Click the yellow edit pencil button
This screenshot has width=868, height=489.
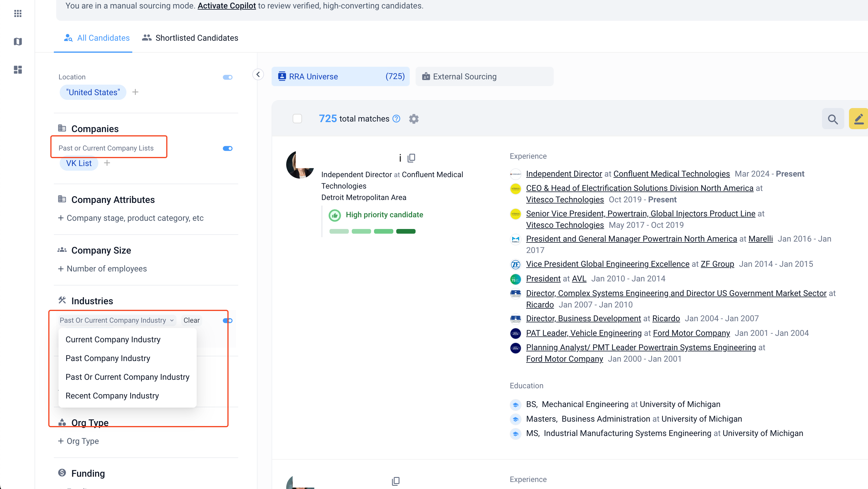859,119
